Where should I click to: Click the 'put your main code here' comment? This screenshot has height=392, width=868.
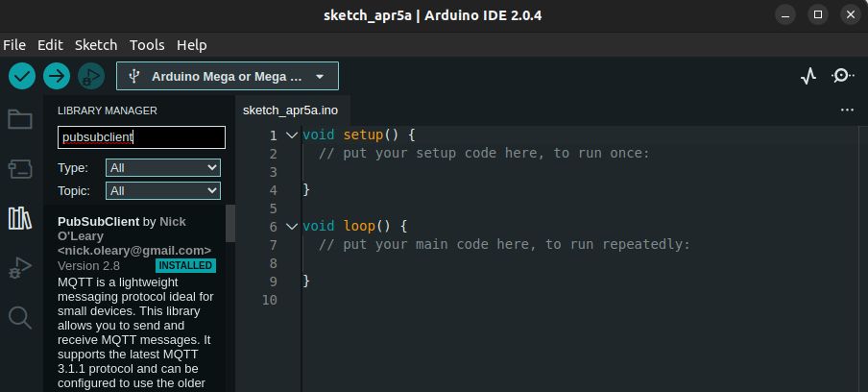click(x=505, y=245)
